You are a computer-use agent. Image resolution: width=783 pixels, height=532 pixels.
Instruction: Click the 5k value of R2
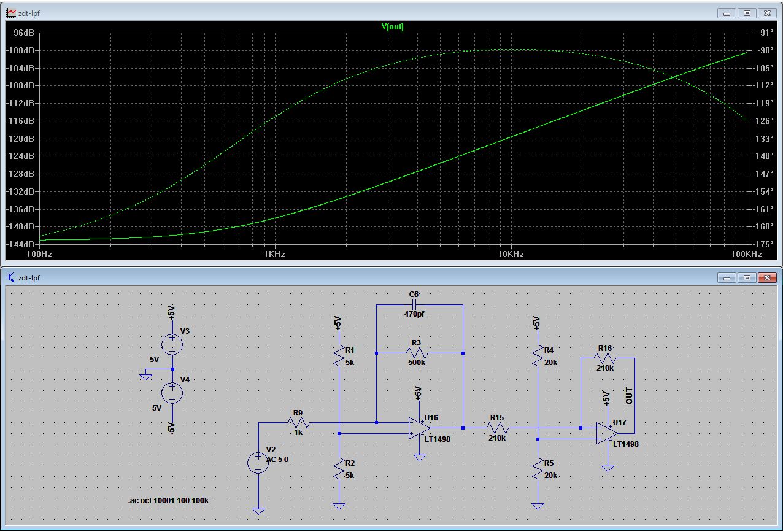[349, 476]
